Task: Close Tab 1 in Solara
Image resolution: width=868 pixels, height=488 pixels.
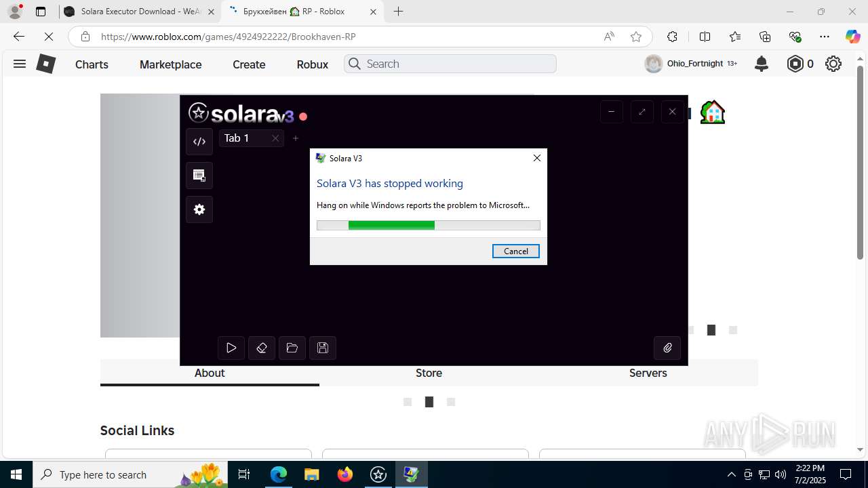Action: [x=275, y=138]
